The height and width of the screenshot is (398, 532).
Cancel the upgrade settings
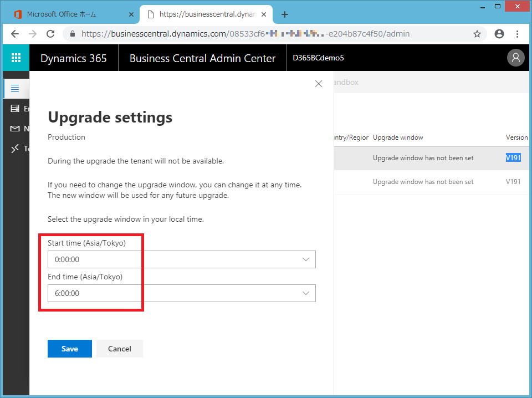(x=120, y=349)
